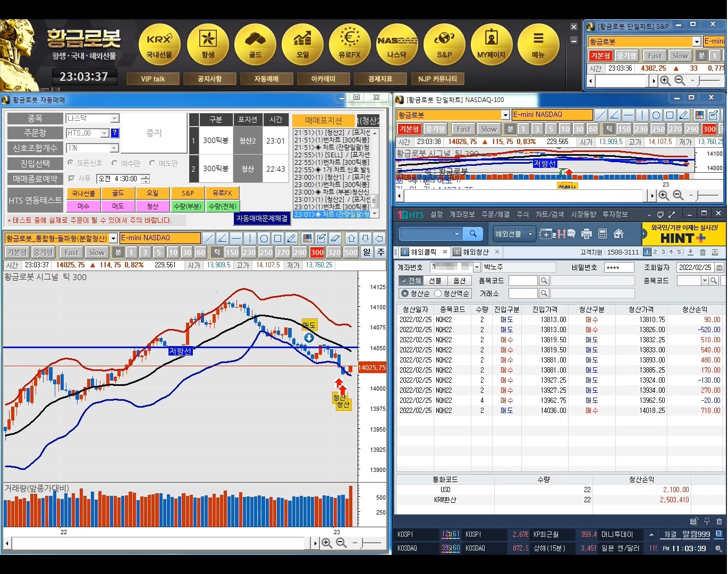Toggle the 사용 checkbox for 매매종료예약
Viewport: 728px width, 574px height.
pyautogui.click(x=72, y=179)
